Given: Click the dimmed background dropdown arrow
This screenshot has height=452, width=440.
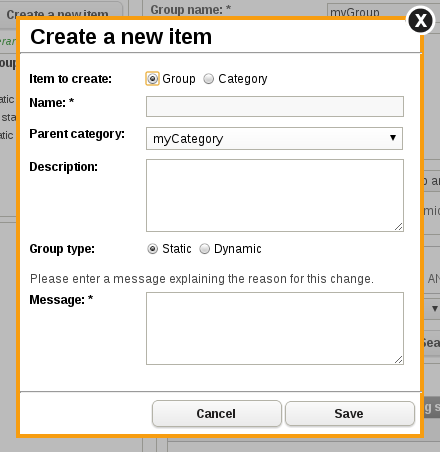Looking at the screenshot, I should 435,309.
